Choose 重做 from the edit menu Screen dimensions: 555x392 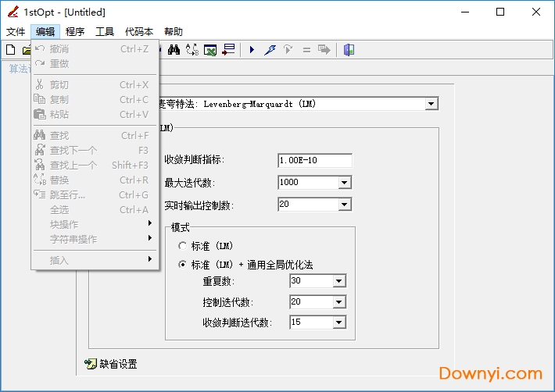point(95,63)
